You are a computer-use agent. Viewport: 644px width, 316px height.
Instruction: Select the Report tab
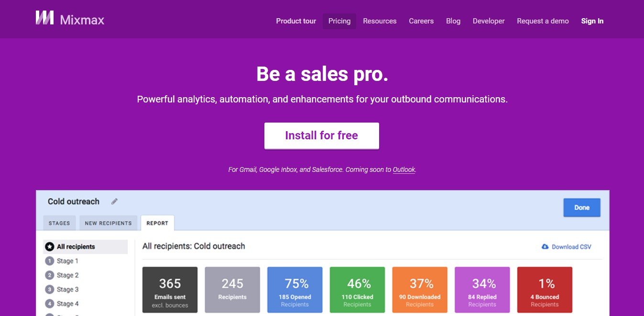[157, 223]
